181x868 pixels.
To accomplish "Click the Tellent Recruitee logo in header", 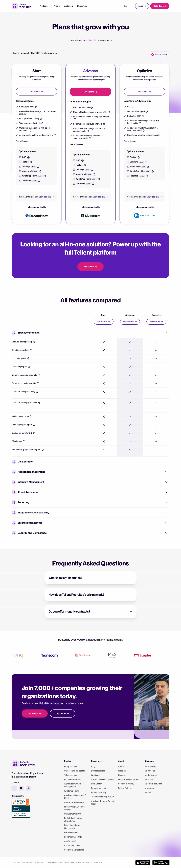I will [x=22, y=6].
